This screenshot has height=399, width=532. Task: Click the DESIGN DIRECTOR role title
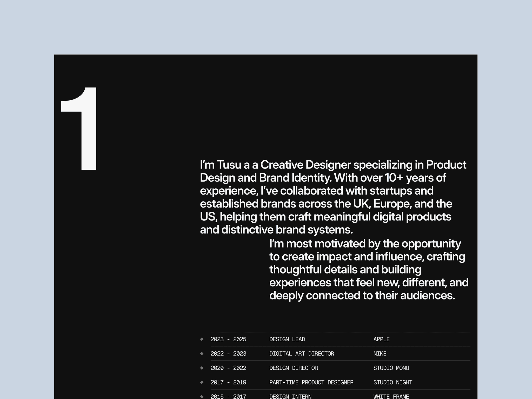pos(294,368)
